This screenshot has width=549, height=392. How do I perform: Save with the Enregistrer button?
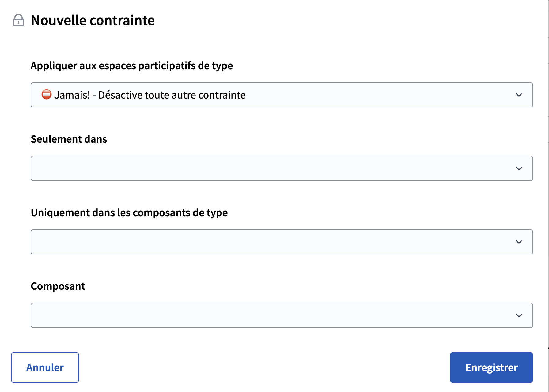(x=491, y=367)
